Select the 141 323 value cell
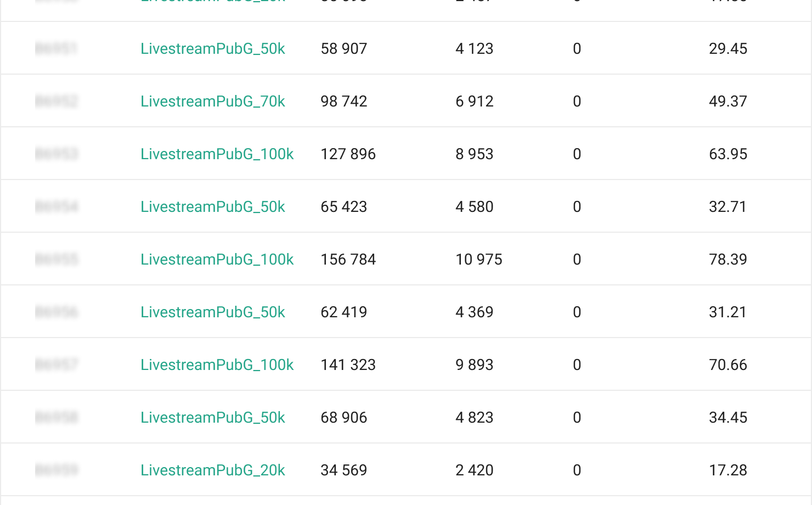This screenshot has width=812, height=505. click(348, 365)
